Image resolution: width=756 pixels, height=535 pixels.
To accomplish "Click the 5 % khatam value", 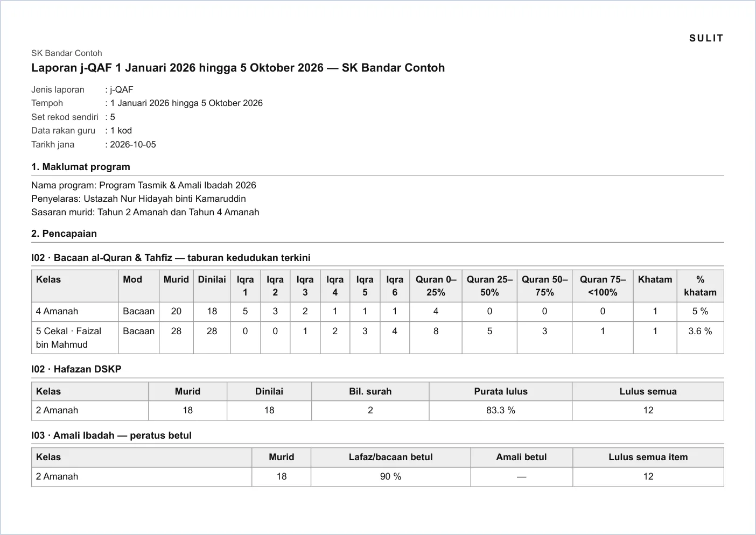I will (700, 312).
